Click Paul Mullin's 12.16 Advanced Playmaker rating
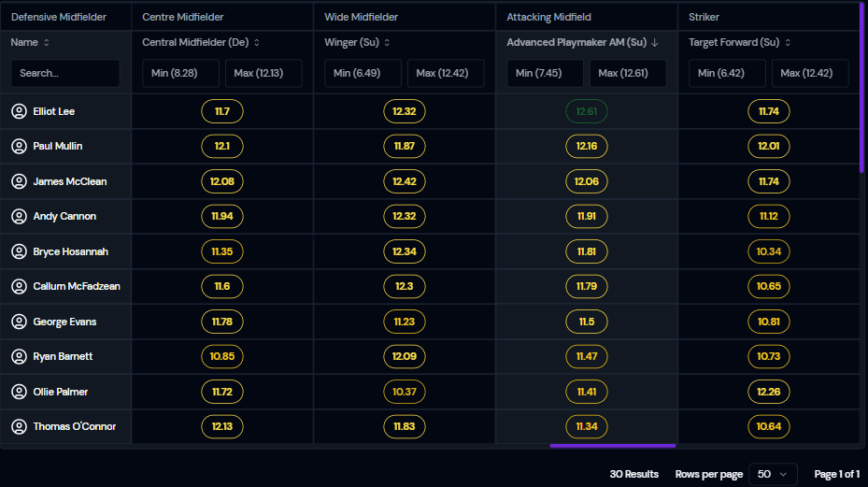This screenshot has width=868, height=487. click(x=586, y=146)
